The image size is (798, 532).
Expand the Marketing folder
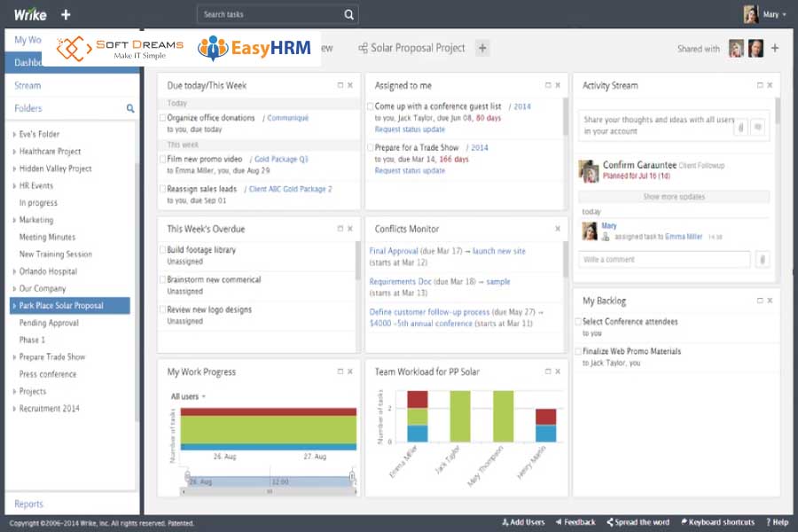click(14, 220)
